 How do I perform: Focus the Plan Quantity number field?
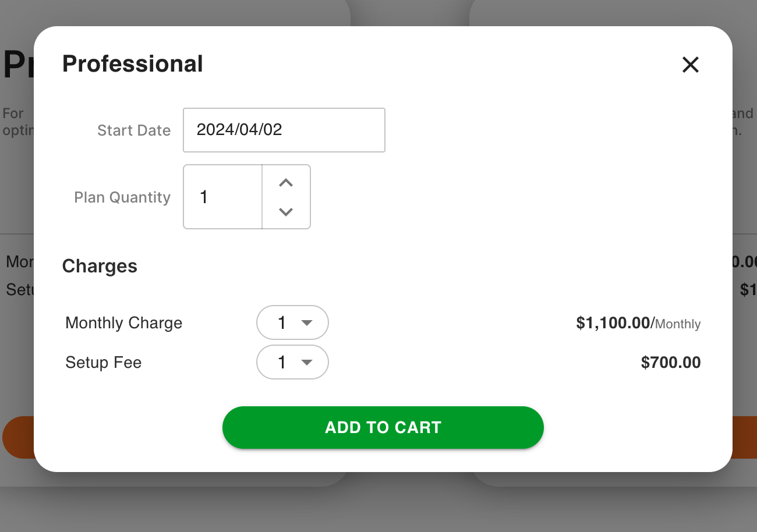point(223,197)
